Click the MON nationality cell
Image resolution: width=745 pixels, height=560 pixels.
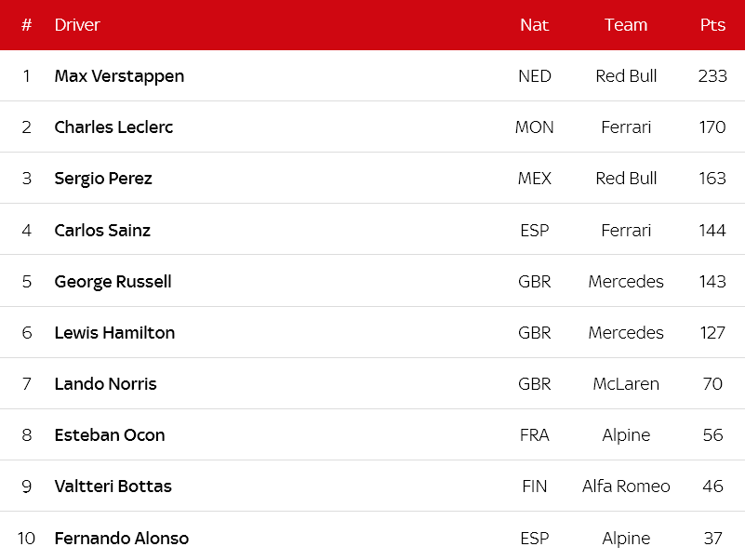point(535,127)
